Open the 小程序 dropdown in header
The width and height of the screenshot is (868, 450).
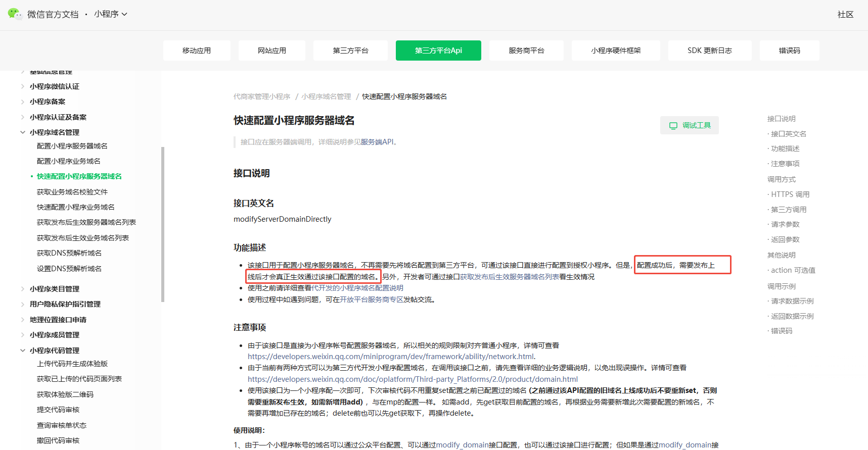coord(110,14)
